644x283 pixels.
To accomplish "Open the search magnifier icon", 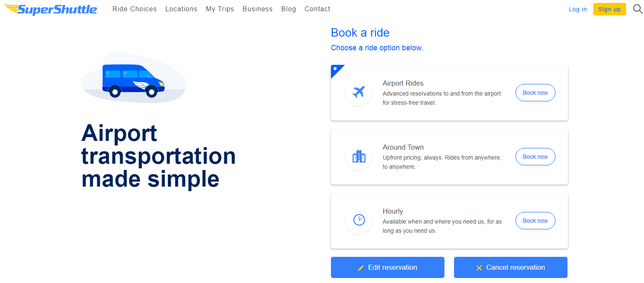I will [x=638, y=9].
